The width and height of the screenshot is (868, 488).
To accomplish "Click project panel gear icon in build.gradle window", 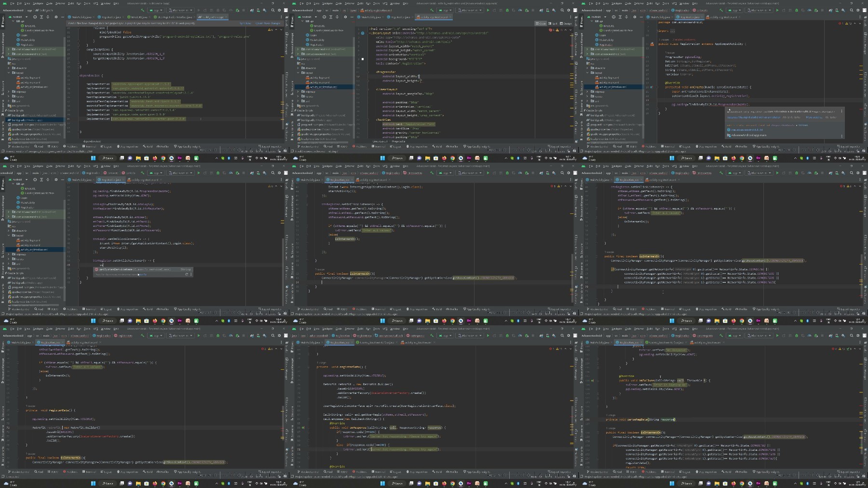I will coord(56,17).
